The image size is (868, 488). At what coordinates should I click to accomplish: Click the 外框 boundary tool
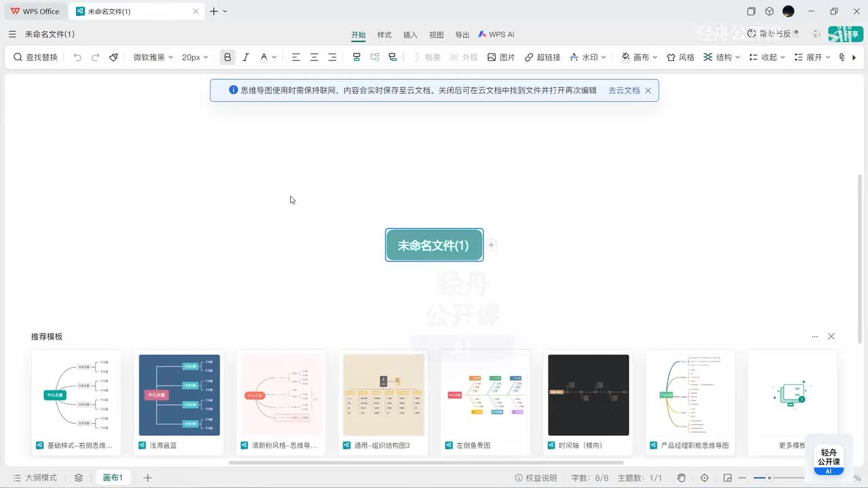point(464,58)
